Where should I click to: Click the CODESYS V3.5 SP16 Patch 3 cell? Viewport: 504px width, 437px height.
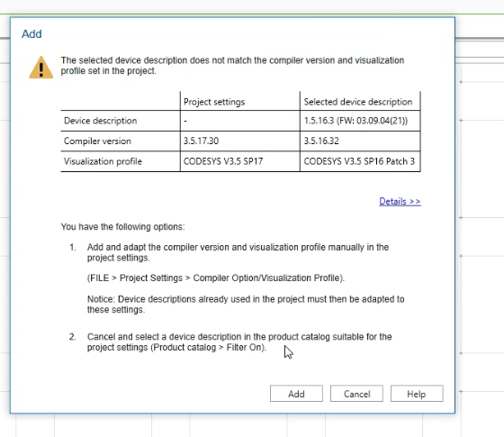coord(359,161)
